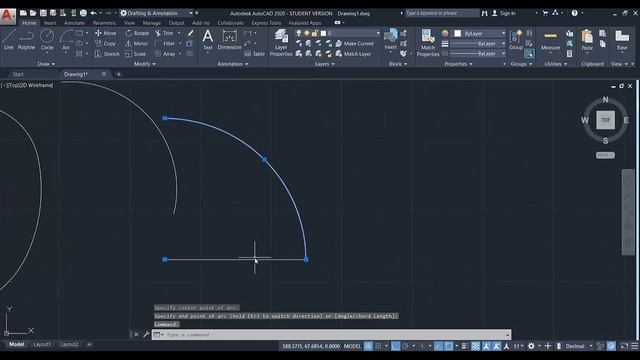This screenshot has height=360, width=640.
Task: Activate the Trim command
Action: (x=164, y=33)
